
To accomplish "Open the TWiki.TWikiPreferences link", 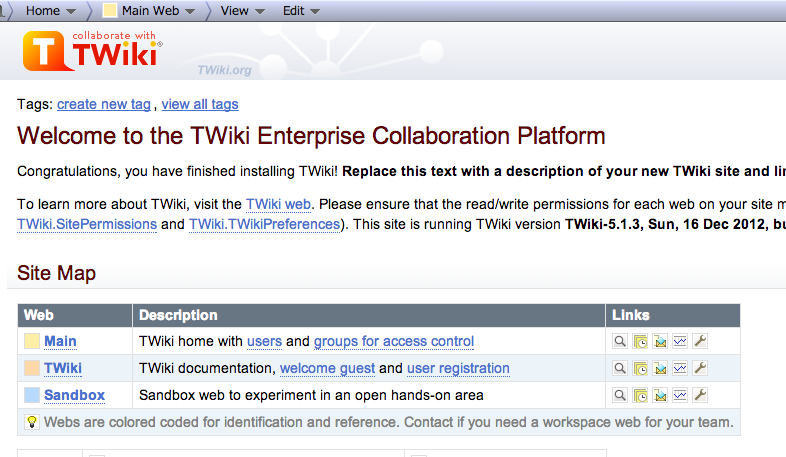I will click(265, 224).
